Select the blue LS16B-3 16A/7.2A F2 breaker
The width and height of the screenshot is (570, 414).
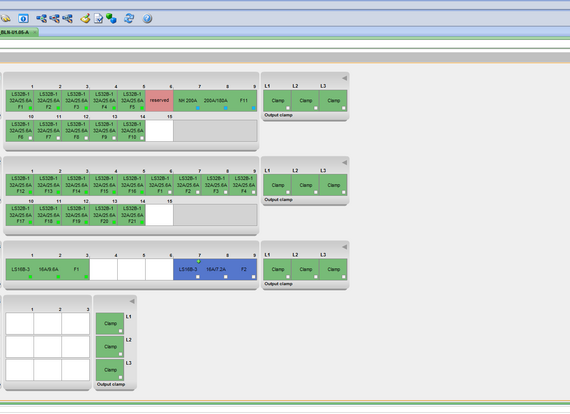pos(215,269)
